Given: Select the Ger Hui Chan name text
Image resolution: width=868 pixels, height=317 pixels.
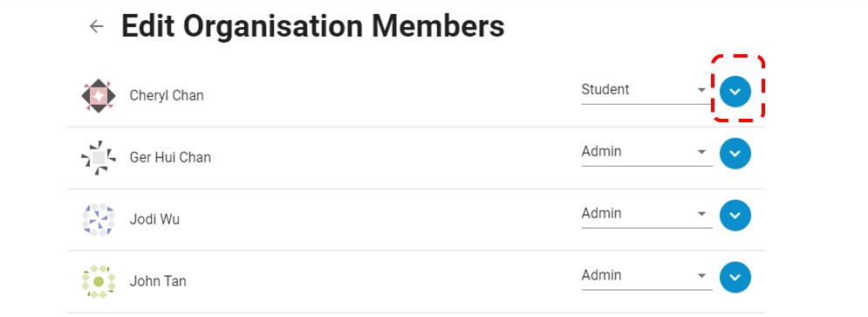Looking at the screenshot, I should (x=170, y=157).
